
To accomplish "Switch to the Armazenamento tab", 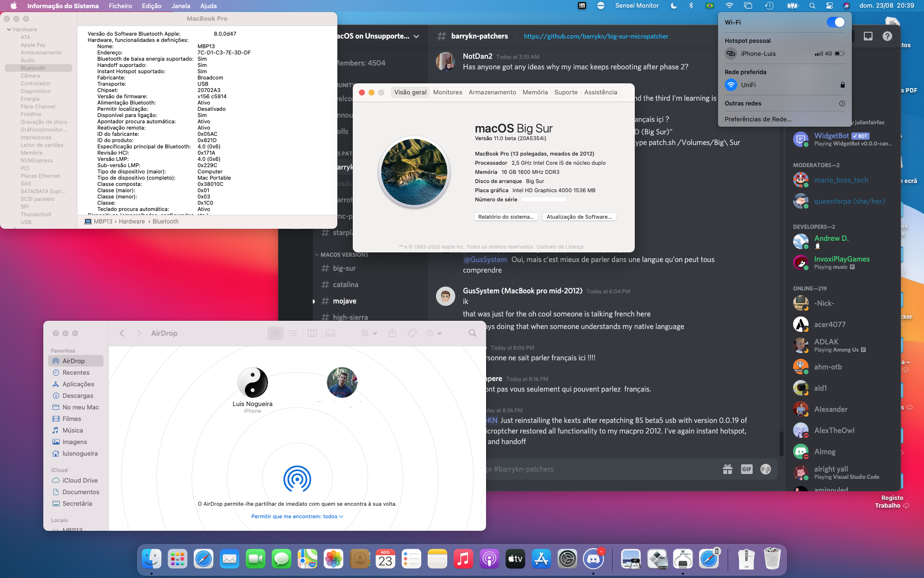I will 492,92.
